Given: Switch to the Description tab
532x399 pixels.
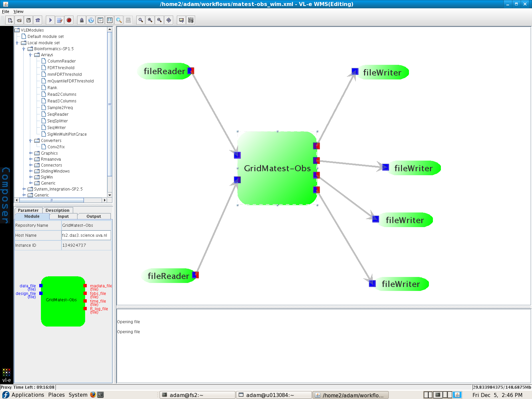Looking at the screenshot, I should pyautogui.click(x=57, y=210).
